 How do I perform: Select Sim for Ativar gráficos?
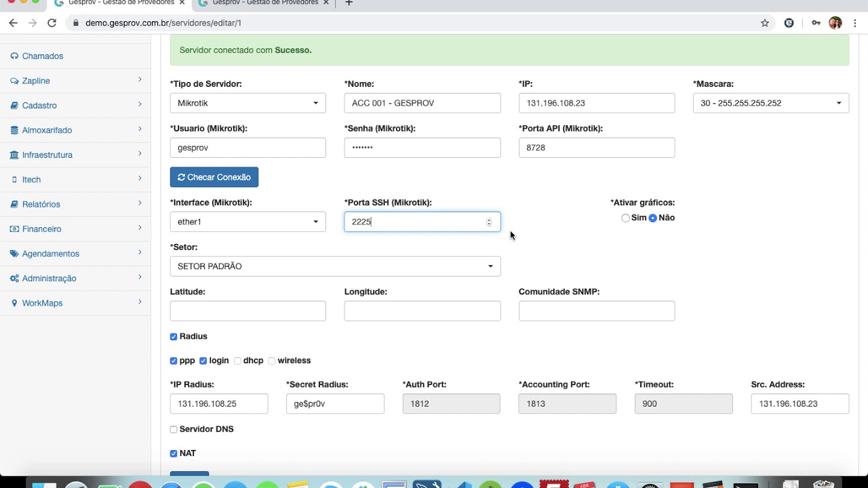[625, 218]
